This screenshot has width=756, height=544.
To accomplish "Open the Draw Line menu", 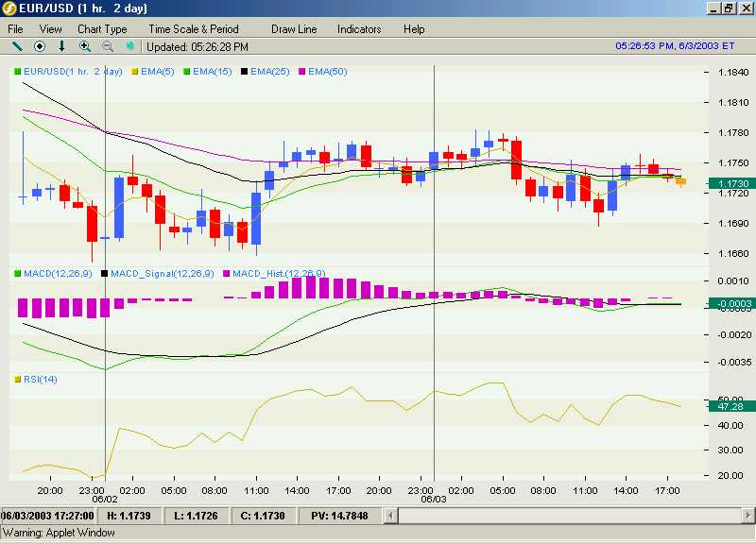I will [x=294, y=29].
